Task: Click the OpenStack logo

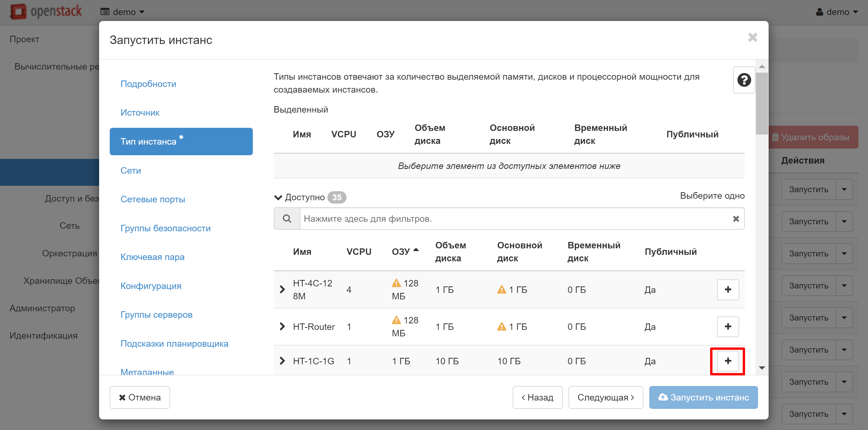Action: tap(46, 11)
